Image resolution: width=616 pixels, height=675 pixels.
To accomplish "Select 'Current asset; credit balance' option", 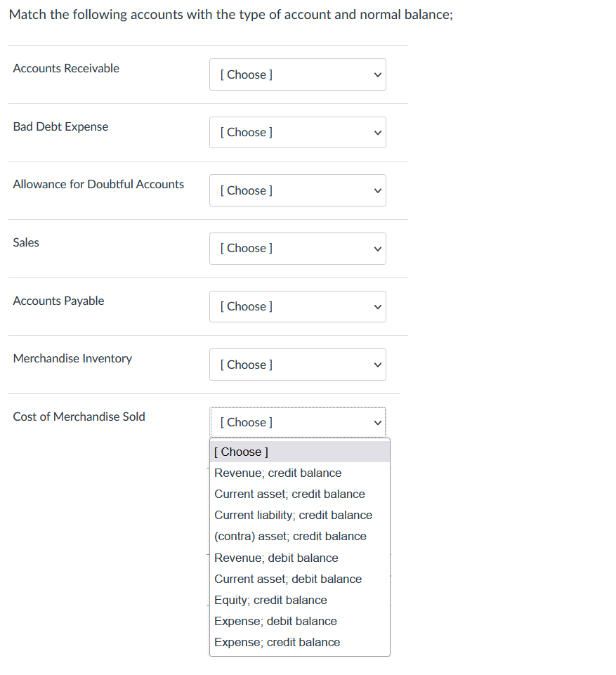I will point(289,494).
